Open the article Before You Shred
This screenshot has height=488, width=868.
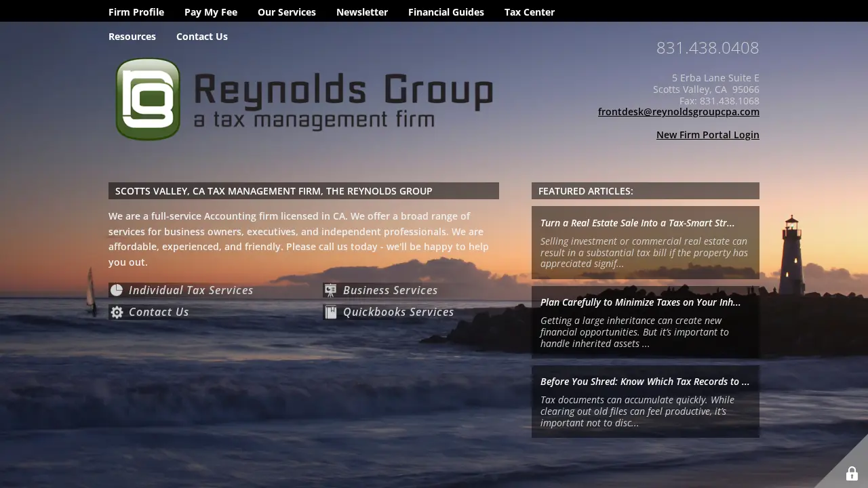click(645, 382)
